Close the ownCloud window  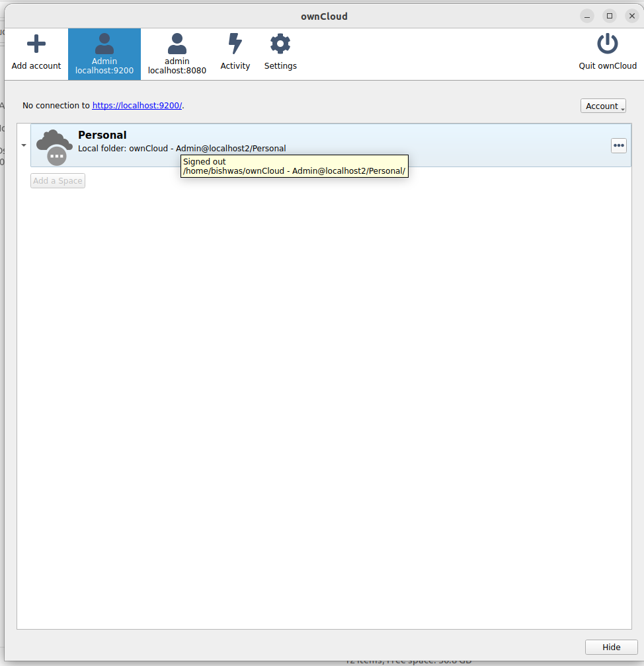point(632,16)
